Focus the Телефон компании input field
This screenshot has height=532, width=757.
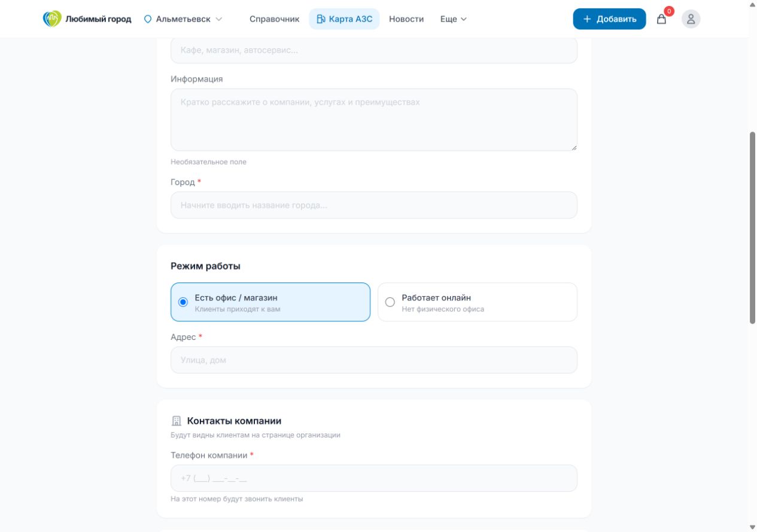(374, 478)
